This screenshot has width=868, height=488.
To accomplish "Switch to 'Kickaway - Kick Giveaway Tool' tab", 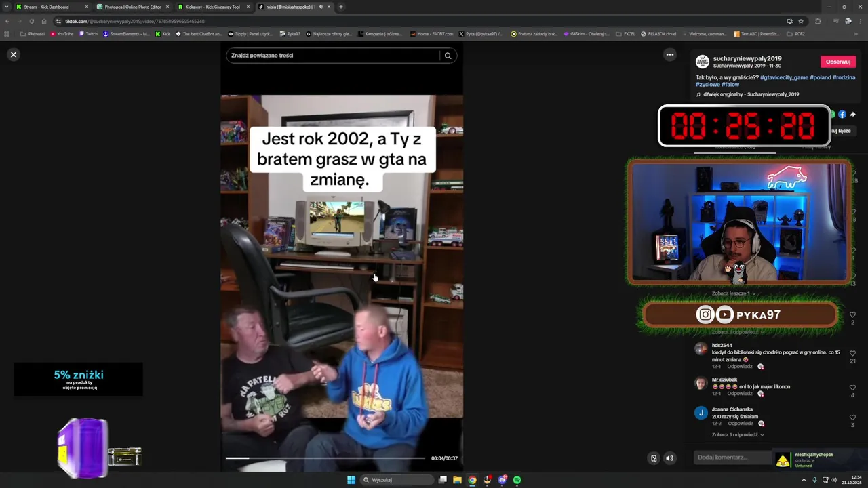I will [214, 7].
